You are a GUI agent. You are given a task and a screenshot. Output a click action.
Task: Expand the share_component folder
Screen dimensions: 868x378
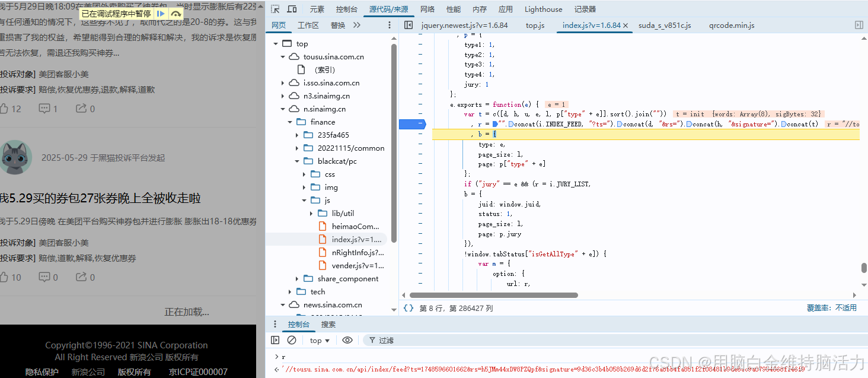297,279
